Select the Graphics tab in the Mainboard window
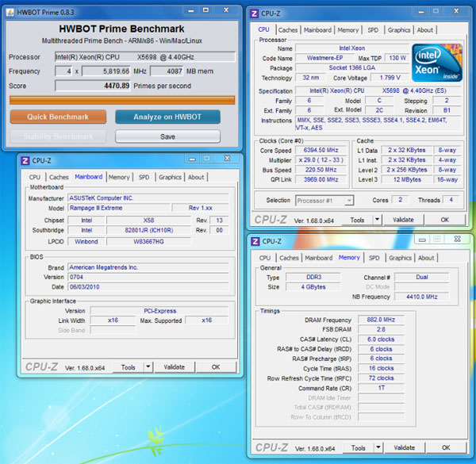 [x=170, y=177]
